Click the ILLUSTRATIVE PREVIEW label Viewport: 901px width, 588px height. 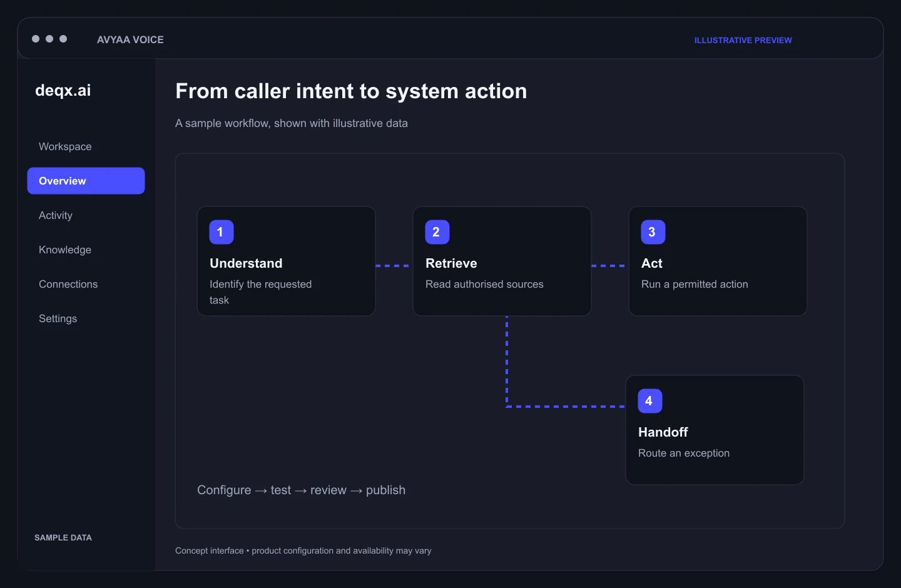coord(743,40)
